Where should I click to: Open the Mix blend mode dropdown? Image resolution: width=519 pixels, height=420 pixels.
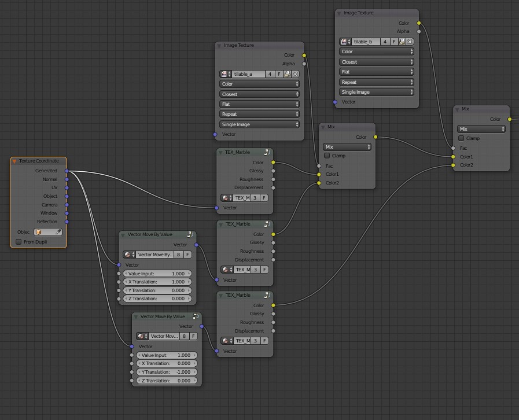347,147
